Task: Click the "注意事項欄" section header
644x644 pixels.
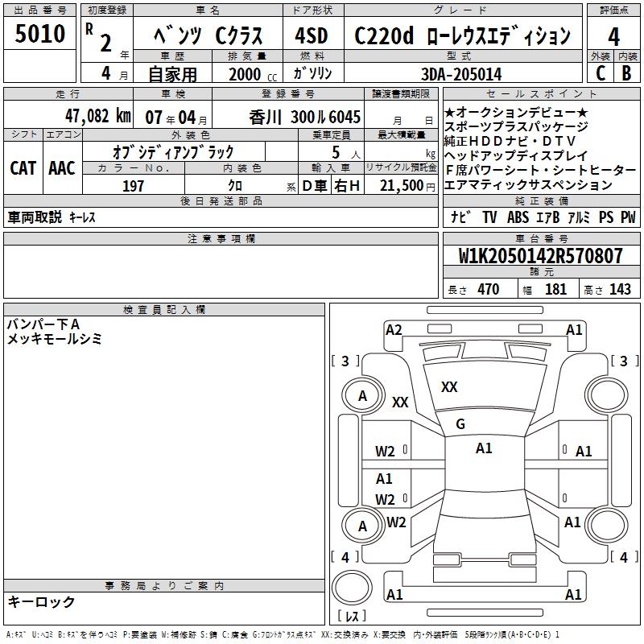Action: [x=221, y=238]
